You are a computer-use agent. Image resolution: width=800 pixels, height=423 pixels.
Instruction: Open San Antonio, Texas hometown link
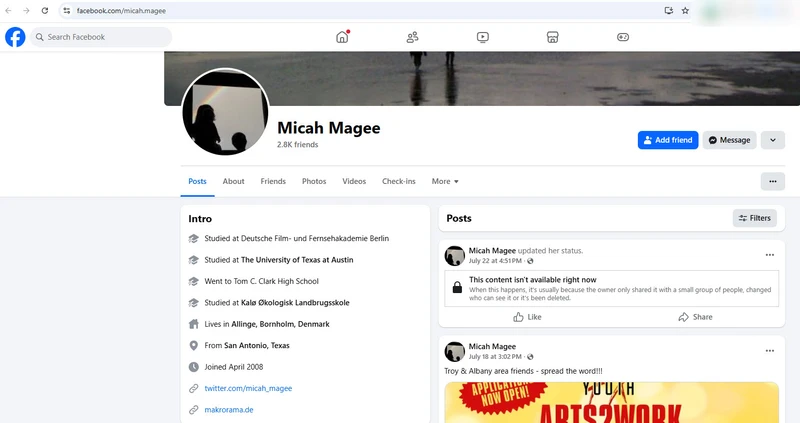257,345
